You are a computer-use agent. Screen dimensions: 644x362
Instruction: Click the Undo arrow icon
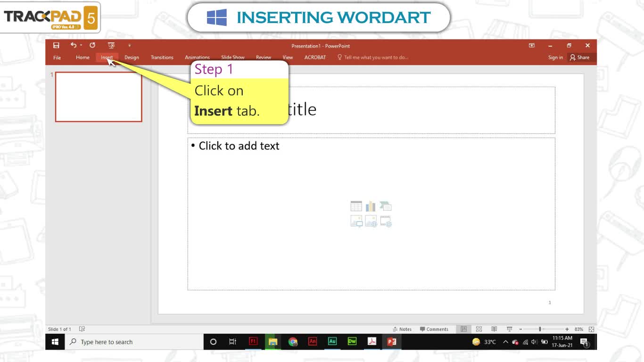73,45
